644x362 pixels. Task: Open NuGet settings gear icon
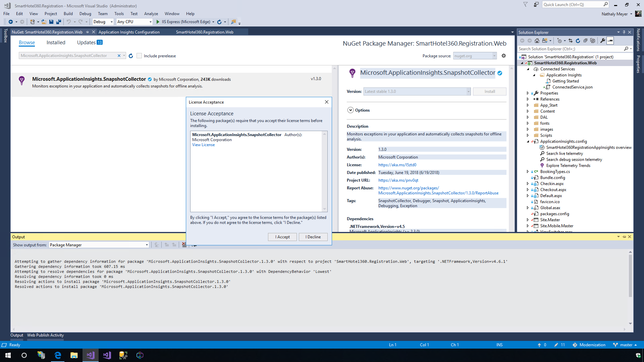coord(503,56)
